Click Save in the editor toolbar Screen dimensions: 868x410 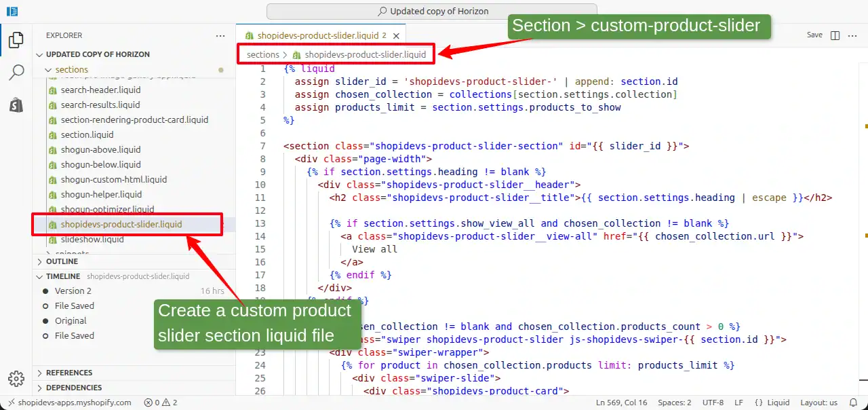(x=814, y=35)
